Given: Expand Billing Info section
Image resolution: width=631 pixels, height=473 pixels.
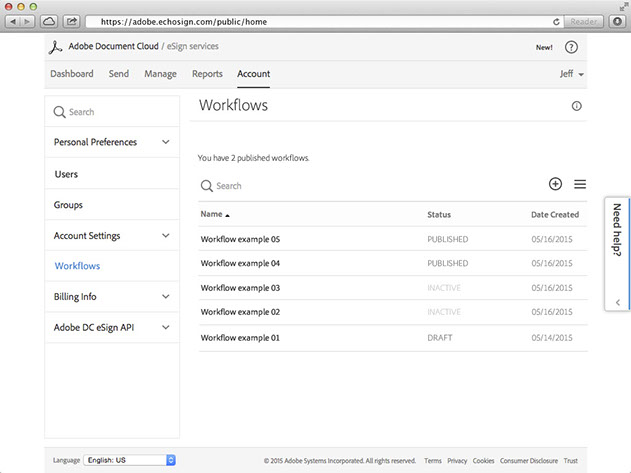Looking at the screenshot, I should (x=165, y=297).
